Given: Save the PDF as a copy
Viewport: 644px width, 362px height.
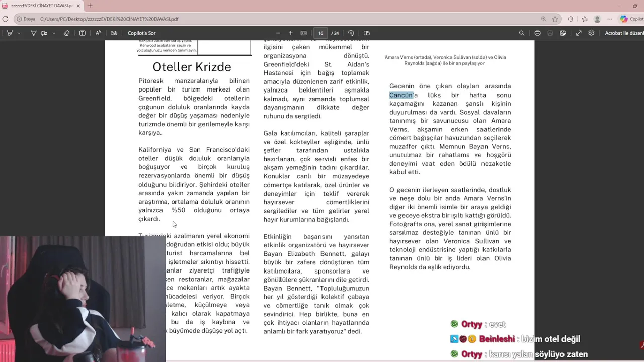Looking at the screenshot, I should tap(563, 33).
